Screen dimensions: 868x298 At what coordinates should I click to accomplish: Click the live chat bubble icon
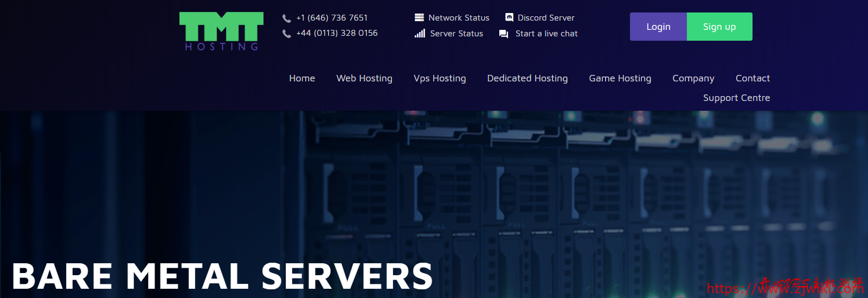click(x=504, y=34)
